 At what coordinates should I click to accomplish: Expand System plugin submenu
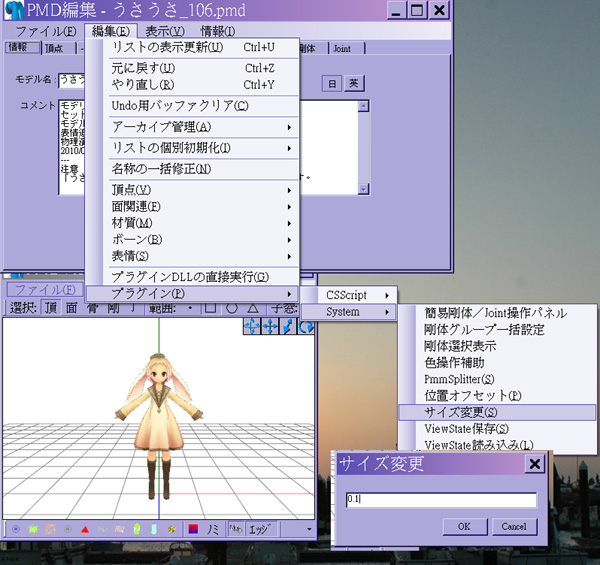point(349,312)
